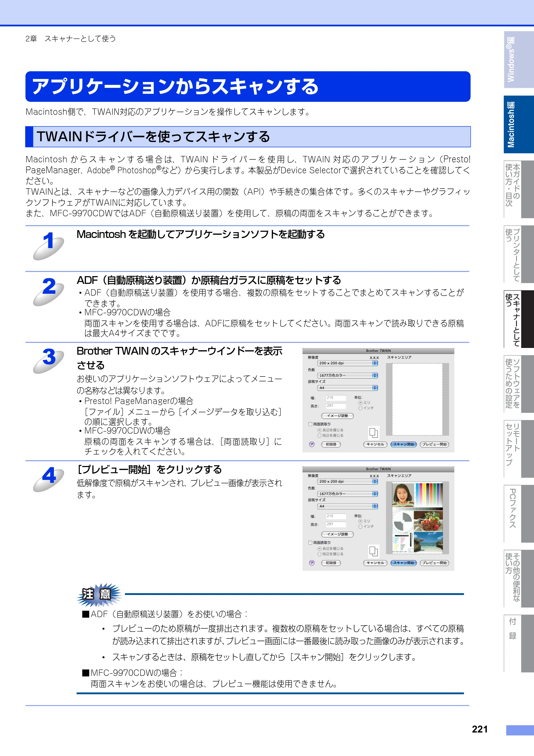
Task: Open 1677万色カラー dropdown, photo-preview dialog
Action: (347, 494)
